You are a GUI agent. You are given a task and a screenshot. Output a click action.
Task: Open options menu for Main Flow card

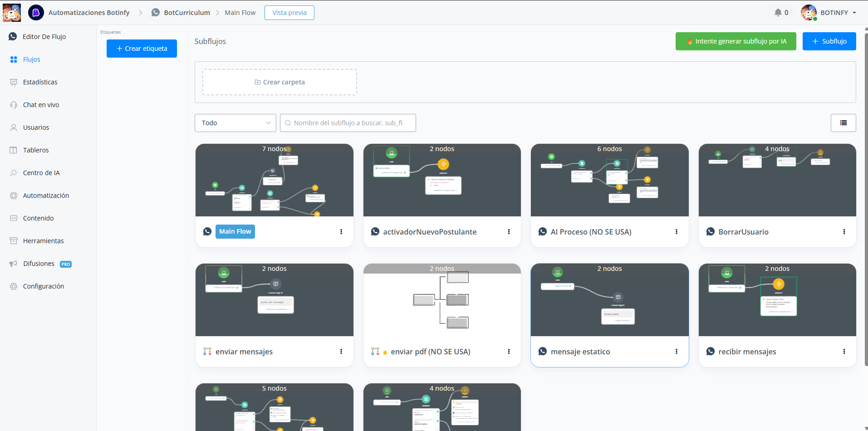[341, 232]
